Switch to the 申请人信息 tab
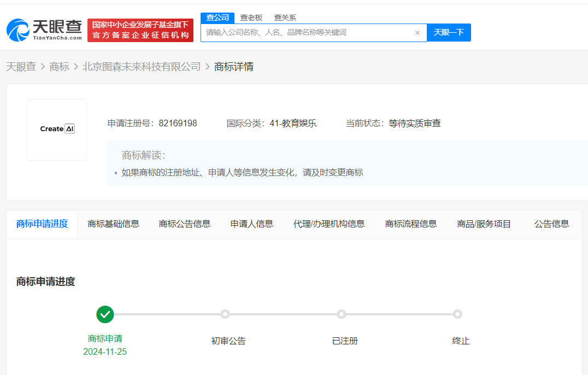The image size is (588, 375). coord(252,224)
